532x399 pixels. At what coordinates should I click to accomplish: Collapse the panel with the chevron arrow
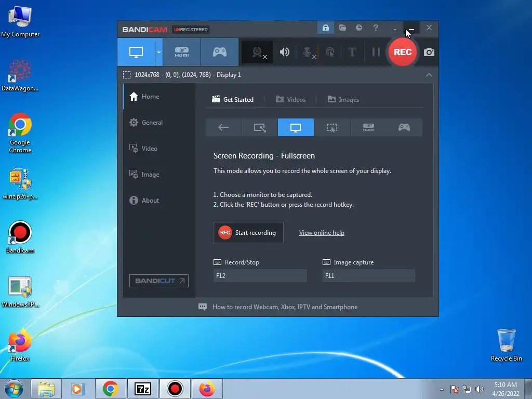pyautogui.click(x=429, y=75)
